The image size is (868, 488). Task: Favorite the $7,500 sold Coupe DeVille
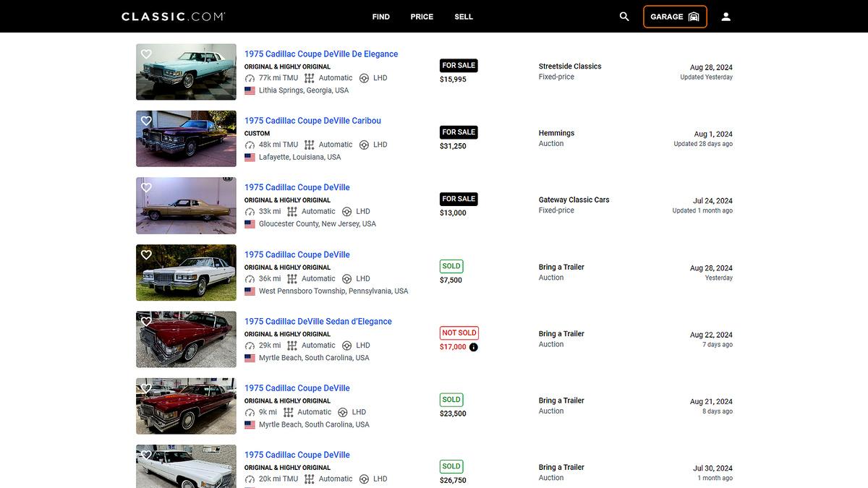click(146, 254)
